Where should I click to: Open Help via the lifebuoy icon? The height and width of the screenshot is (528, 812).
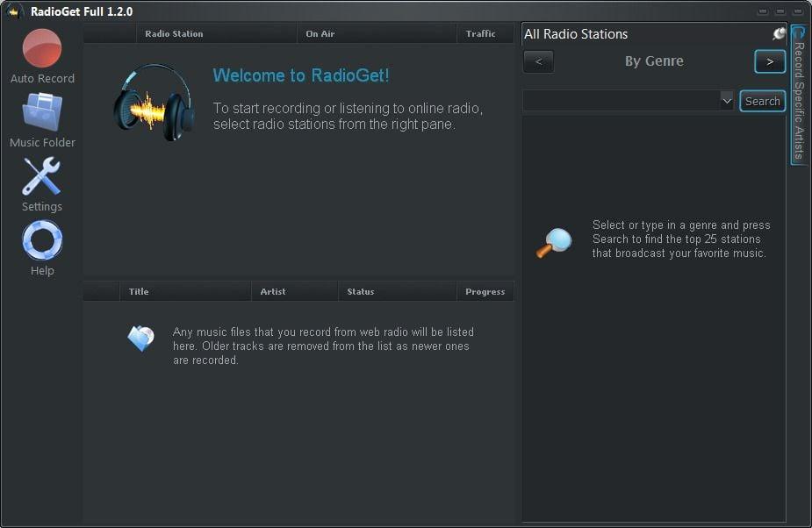tap(42, 240)
